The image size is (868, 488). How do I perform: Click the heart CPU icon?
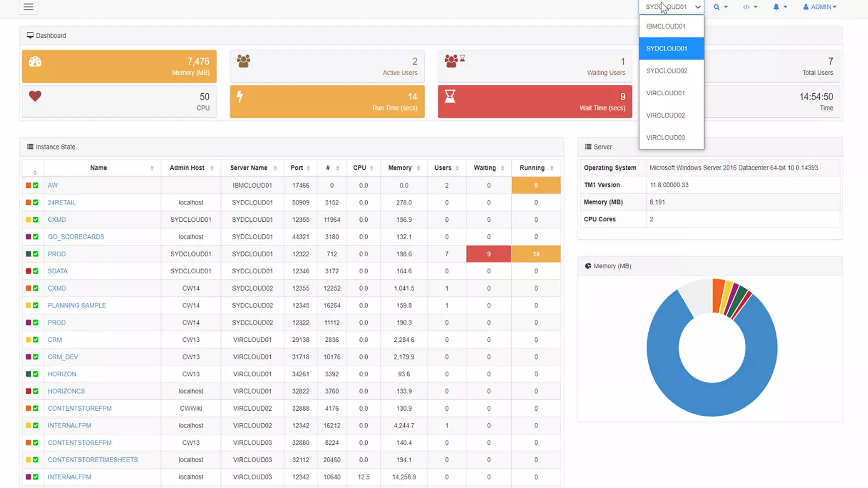[x=35, y=96]
